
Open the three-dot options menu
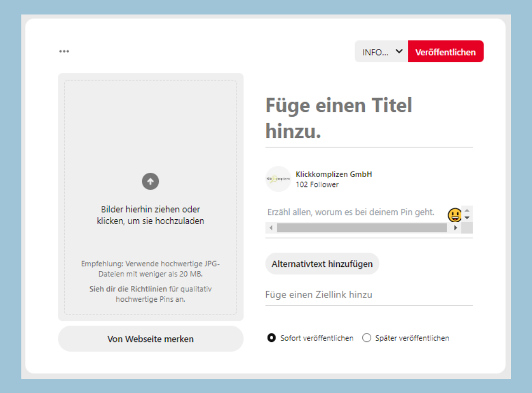pos(64,52)
